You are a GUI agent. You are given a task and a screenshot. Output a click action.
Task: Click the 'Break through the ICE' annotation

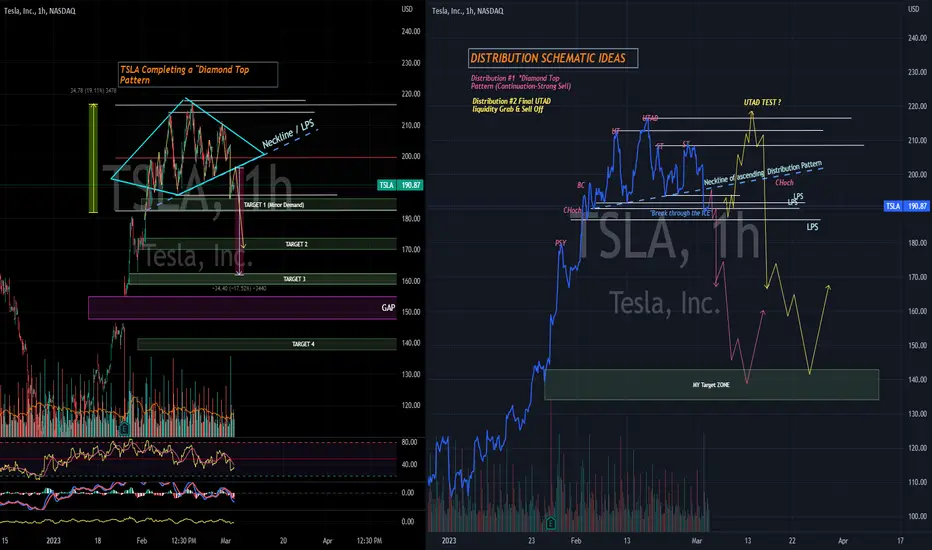pos(680,213)
